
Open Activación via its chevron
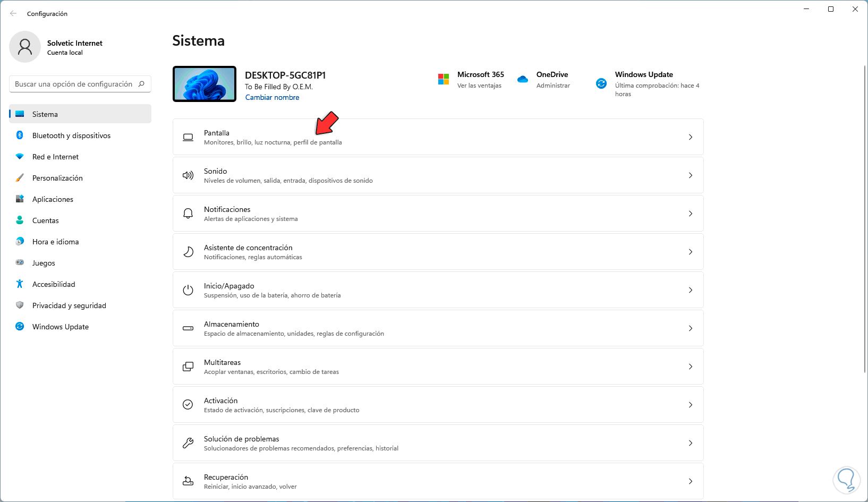pos(691,405)
